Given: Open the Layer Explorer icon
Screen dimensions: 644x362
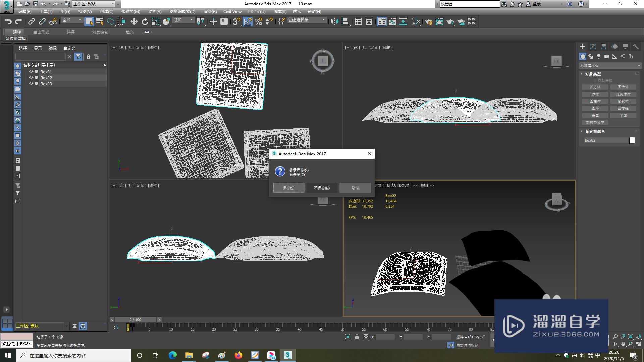Looking at the screenshot, I should coord(369,22).
